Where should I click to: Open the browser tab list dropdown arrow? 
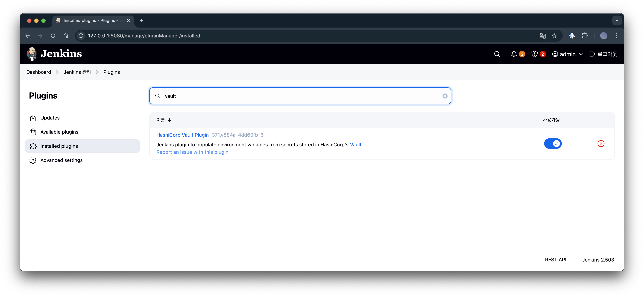(x=617, y=20)
